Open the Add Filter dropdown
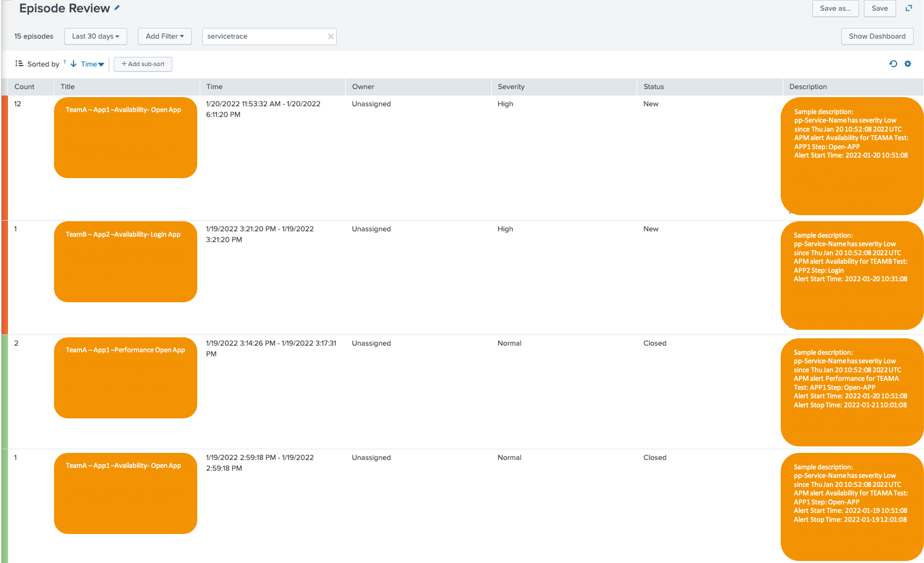924x563 pixels. pyautogui.click(x=164, y=36)
